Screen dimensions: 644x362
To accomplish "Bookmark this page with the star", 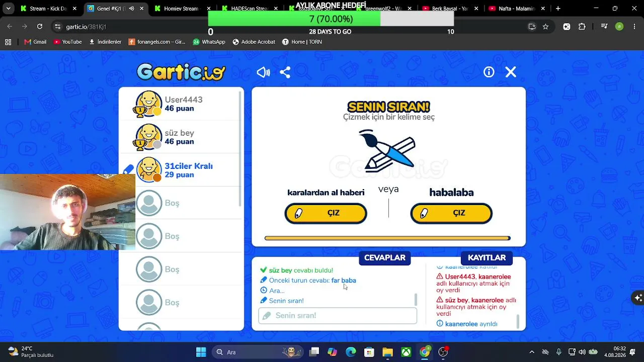I will pos(545,27).
